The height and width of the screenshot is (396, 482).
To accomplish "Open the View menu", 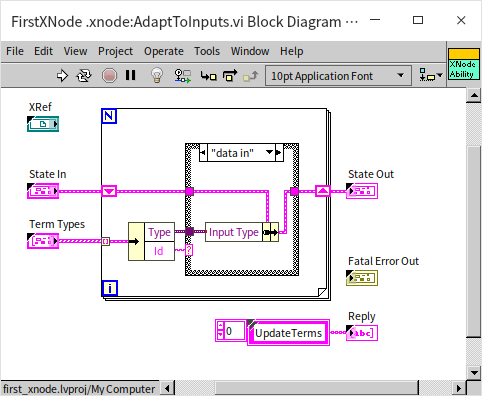I will point(75,51).
